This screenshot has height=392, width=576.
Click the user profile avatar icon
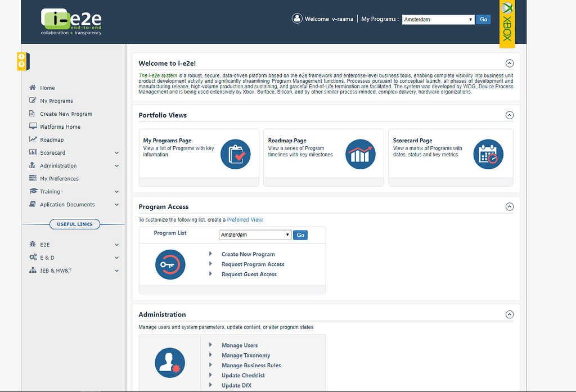point(297,19)
